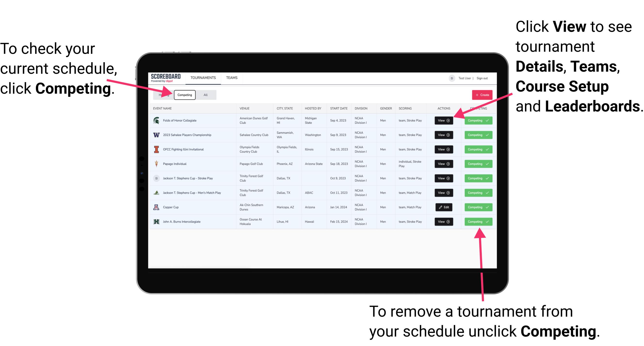The image size is (644, 346).
Task: Click the View icon for OFCC Fighting Illini Invitational
Action: click(443, 150)
